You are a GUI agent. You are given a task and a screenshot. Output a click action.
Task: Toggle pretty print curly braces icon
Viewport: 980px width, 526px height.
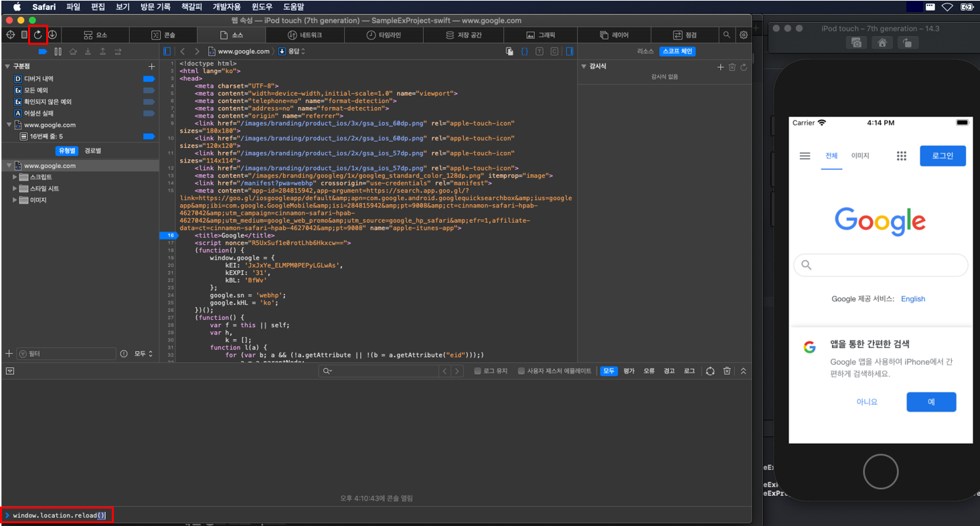pyautogui.click(x=524, y=52)
